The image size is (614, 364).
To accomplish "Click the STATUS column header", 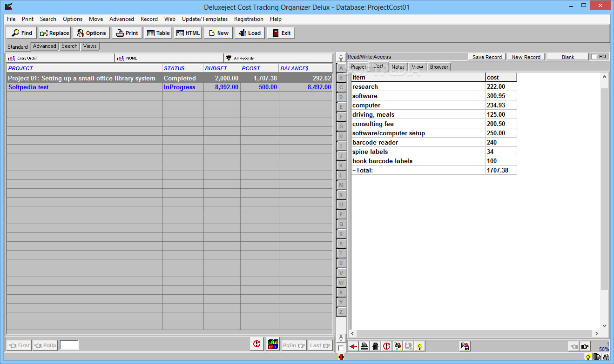I will (183, 68).
